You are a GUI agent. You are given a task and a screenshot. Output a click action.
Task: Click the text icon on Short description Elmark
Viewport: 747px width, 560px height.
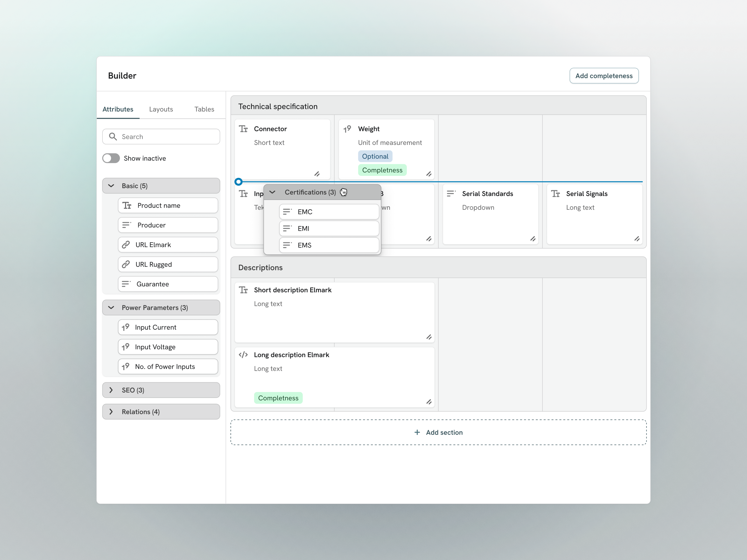pyautogui.click(x=243, y=290)
